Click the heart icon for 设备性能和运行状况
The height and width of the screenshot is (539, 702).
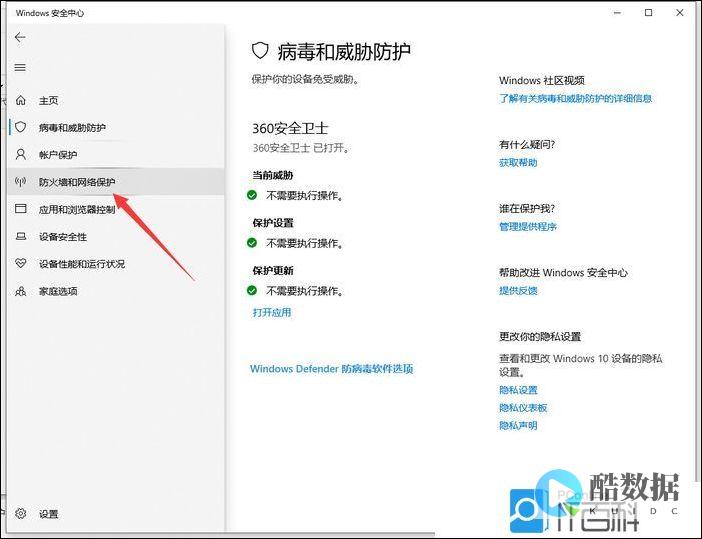pos(21,263)
